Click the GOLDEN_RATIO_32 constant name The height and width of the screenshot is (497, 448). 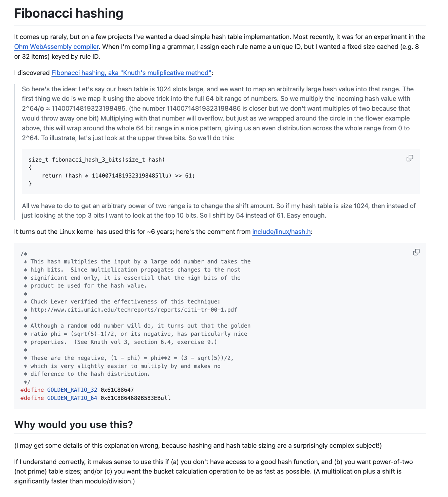(x=72, y=390)
